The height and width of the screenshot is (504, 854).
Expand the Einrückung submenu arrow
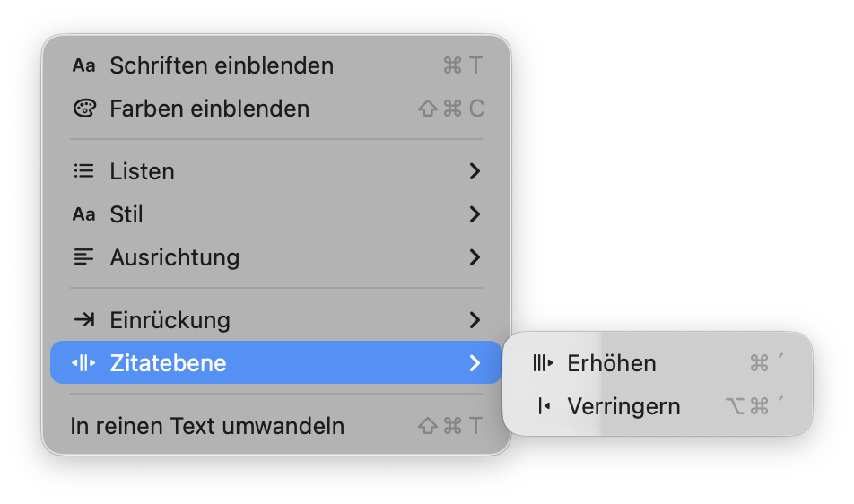pyautogui.click(x=475, y=320)
